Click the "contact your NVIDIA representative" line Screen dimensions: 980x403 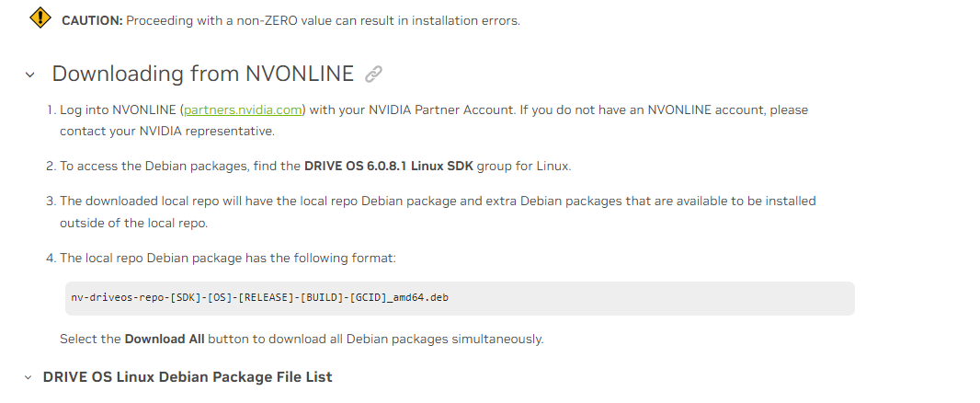(166, 131)
